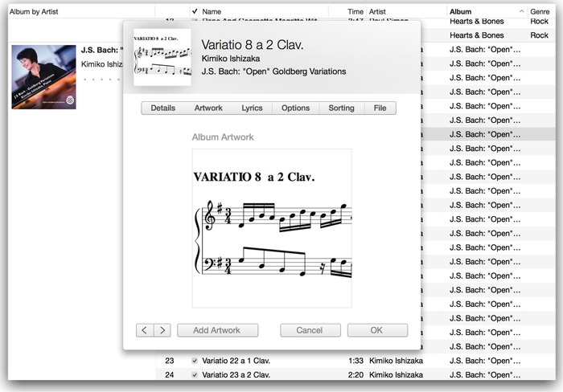Select the Variatio 8 album artwork image
Image resolution: width=563 pixels, height=392 pixels.
[x=272, y=228]
